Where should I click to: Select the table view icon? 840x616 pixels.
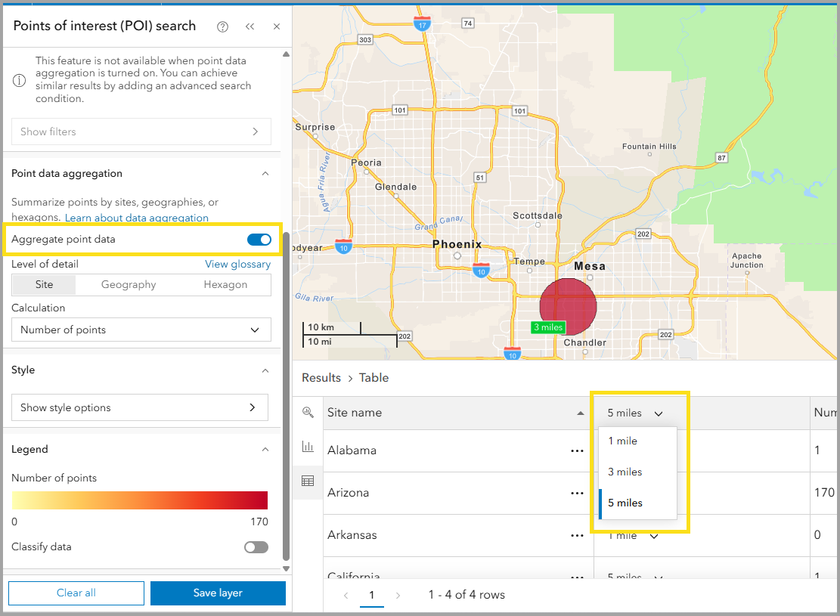coord(308,481)
